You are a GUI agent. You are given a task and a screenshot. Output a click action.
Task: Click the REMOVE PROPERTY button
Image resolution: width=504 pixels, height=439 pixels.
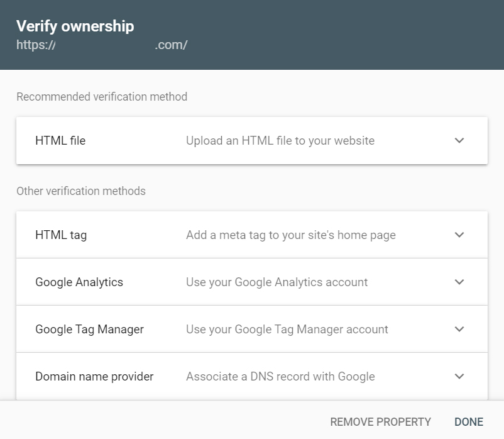[381, 421]
